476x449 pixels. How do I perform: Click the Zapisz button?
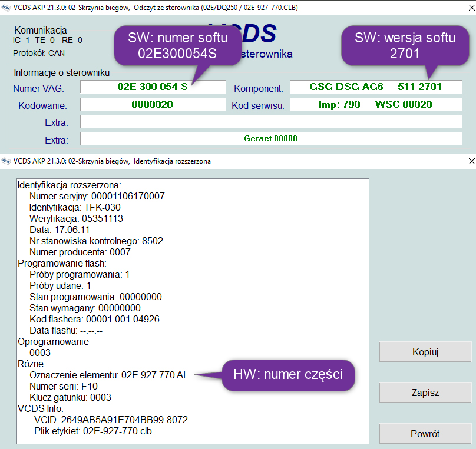pyautogui.click(x=425, y=393)
